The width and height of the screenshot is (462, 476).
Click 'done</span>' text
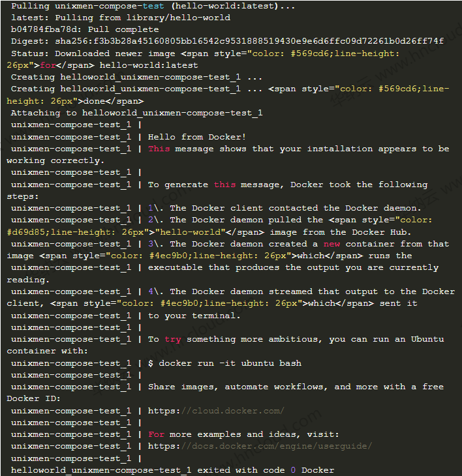pyautogui.click(x=114, y=101)
